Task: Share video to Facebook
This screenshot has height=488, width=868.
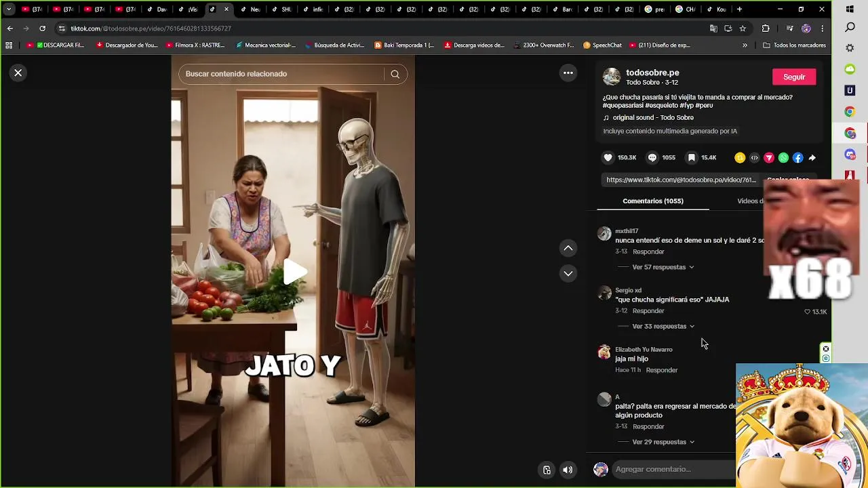Action: coord(797,157)
